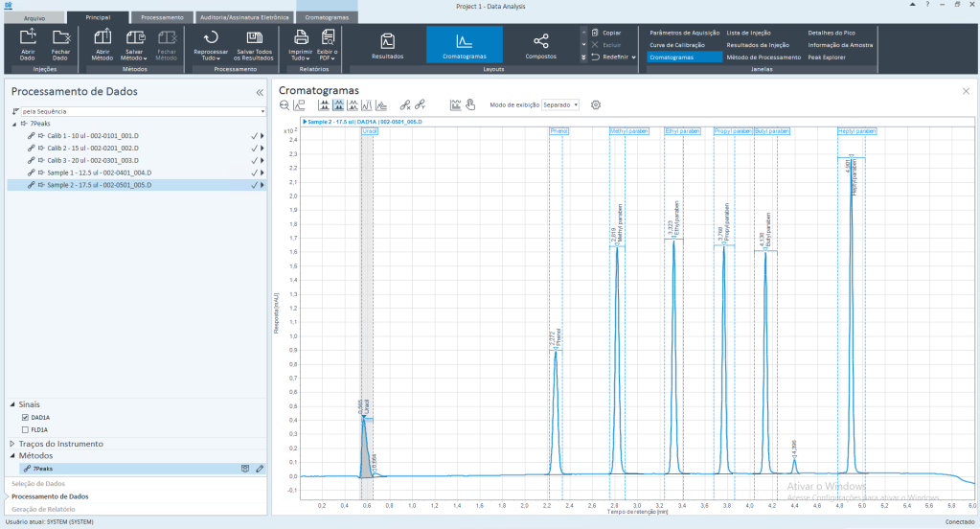Click the first peak display mode icon
This screenshot has width=980, height=529.
tap(324, 105)
